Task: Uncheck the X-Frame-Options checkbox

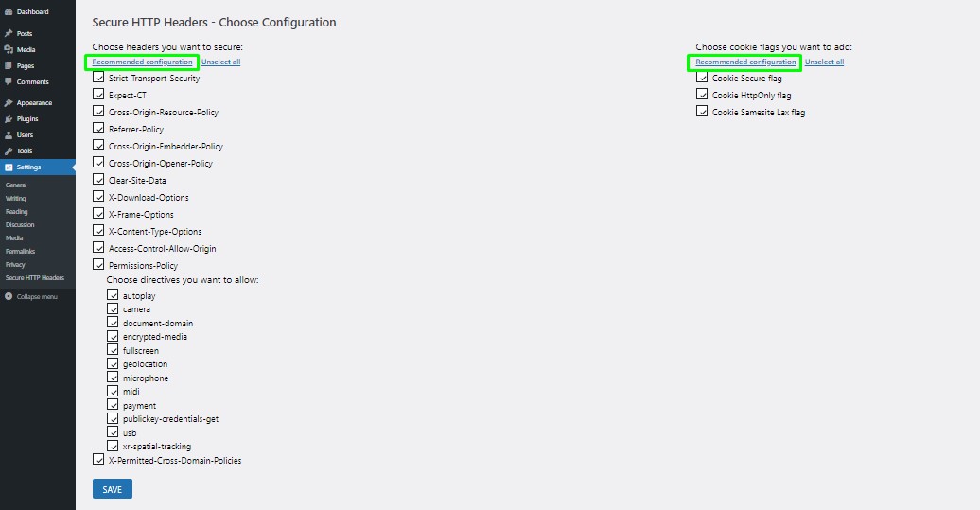Action: (98, 214)
